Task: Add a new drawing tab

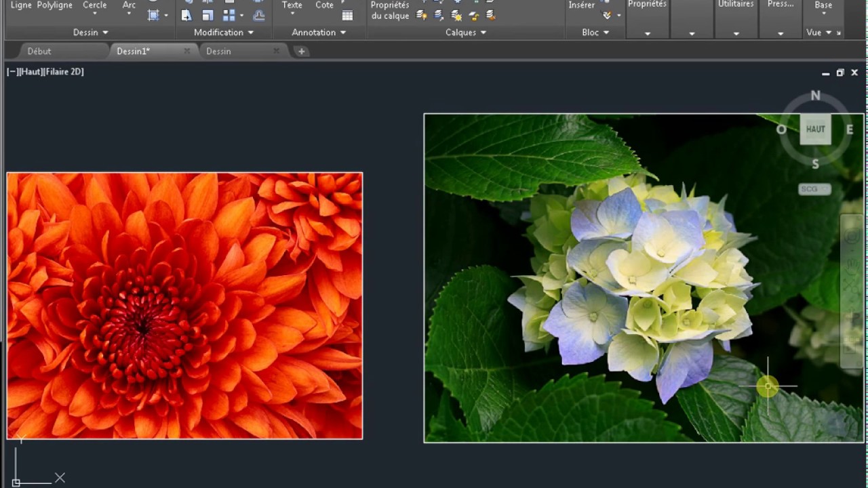Action: click(301, 51)
